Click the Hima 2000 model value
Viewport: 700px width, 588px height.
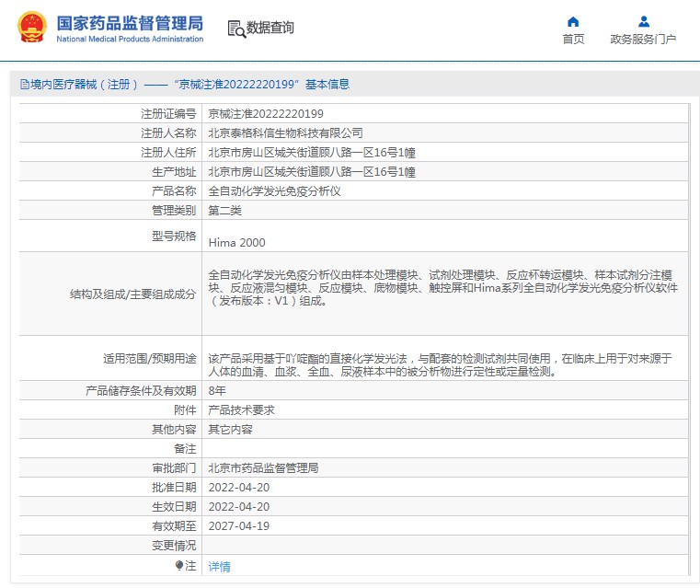(x=236, y=243)
